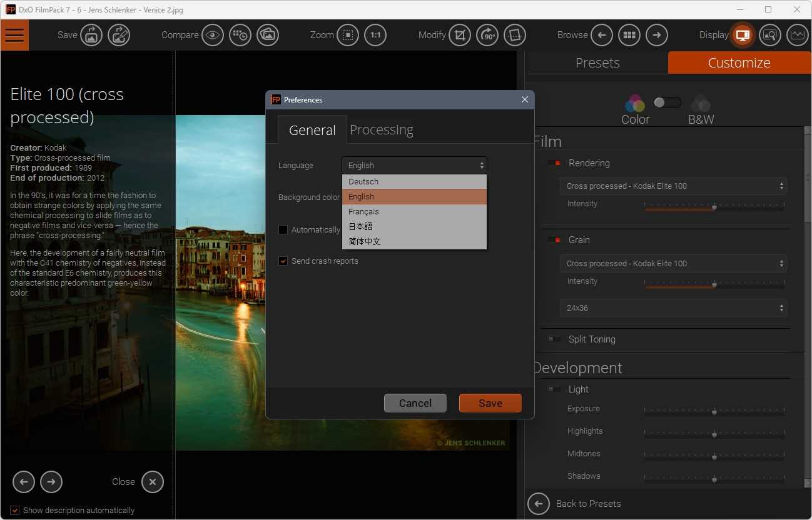The width and height of the screenshot is (812, 520).
Task: Adjust the Midtones slider
Action: [714, 456]
